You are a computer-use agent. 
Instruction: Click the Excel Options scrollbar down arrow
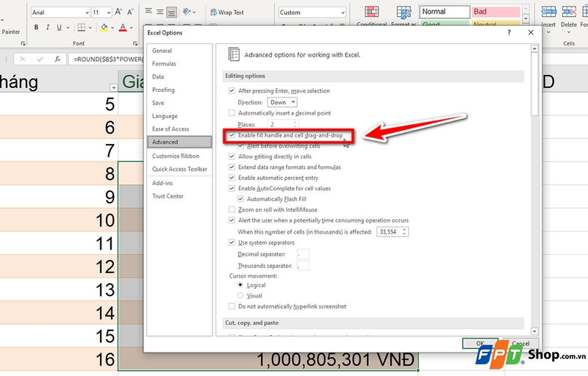coord(534,331)
